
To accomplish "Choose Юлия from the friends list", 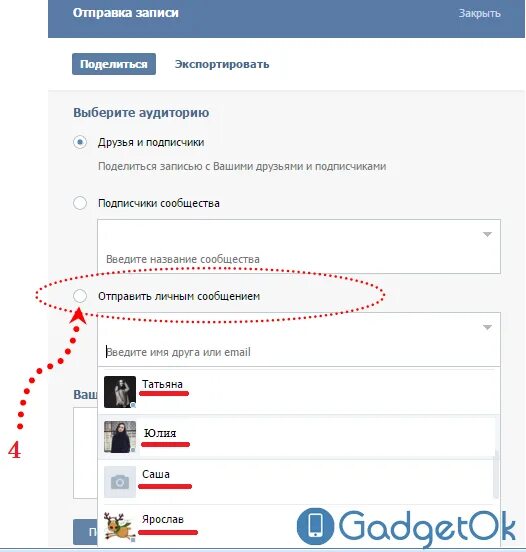I will click(299, 437).
